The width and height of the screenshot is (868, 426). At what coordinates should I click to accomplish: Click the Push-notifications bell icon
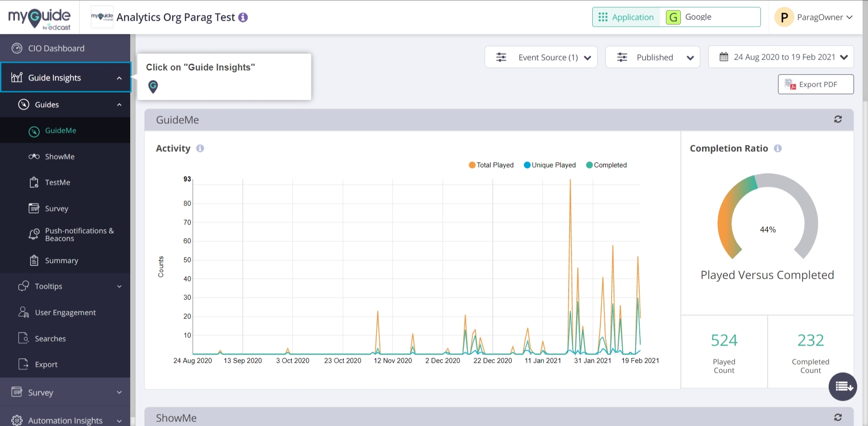34,234
